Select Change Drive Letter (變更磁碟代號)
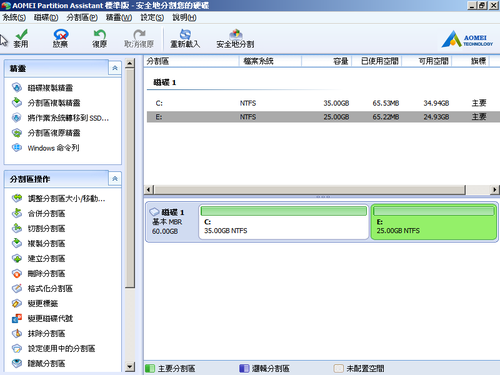Image resolution: width=500 pixels, height=375 pixels. coord(50,318)
